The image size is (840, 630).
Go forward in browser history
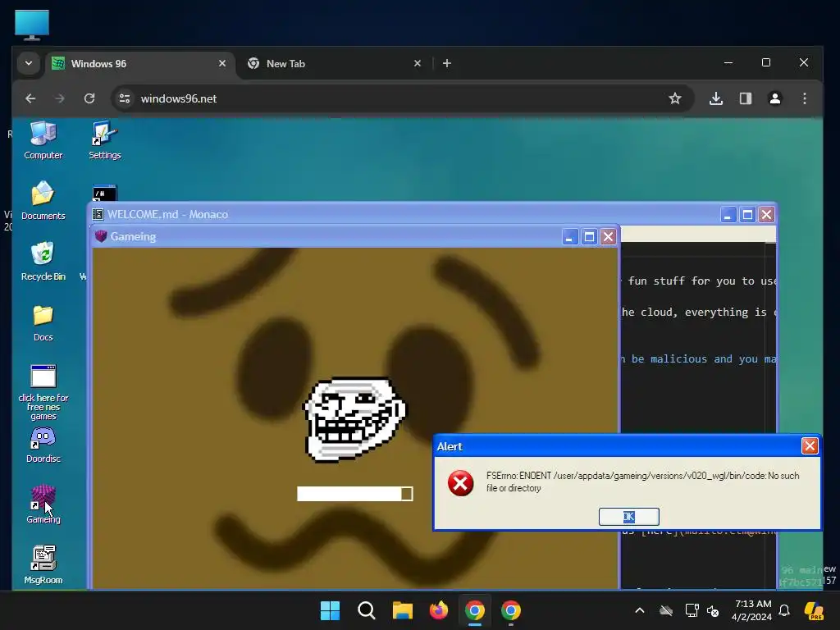click(x=60, y=98)
